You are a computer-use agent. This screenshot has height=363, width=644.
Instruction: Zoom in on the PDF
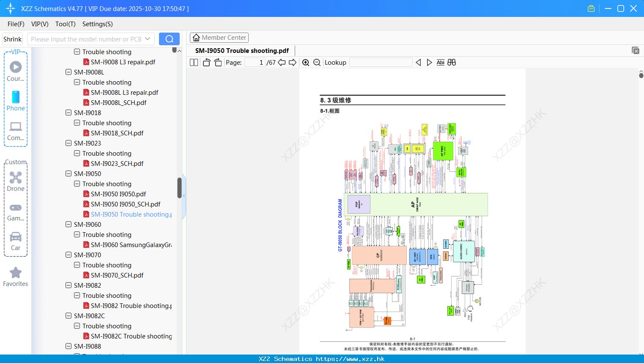[306, 63]
